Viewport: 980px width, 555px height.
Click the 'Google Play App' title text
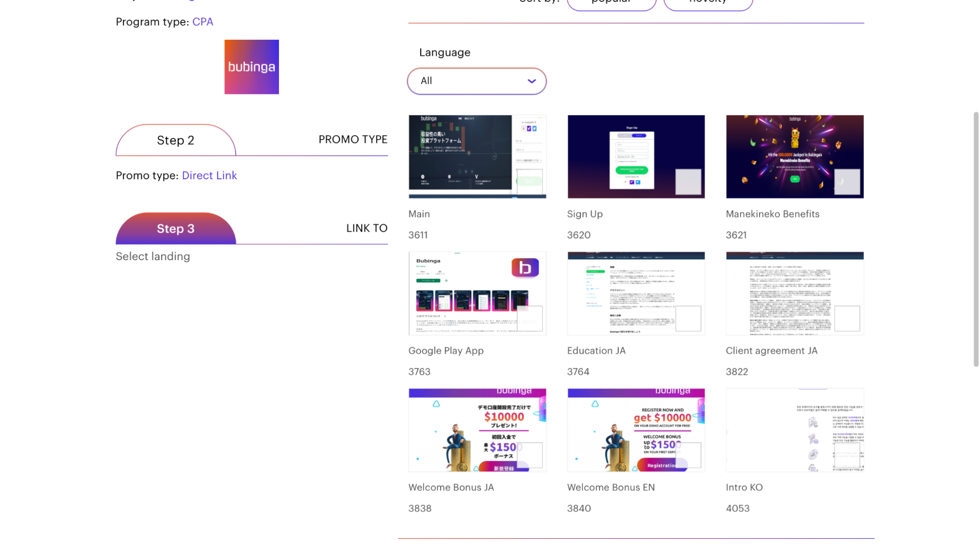coord(446,351)
